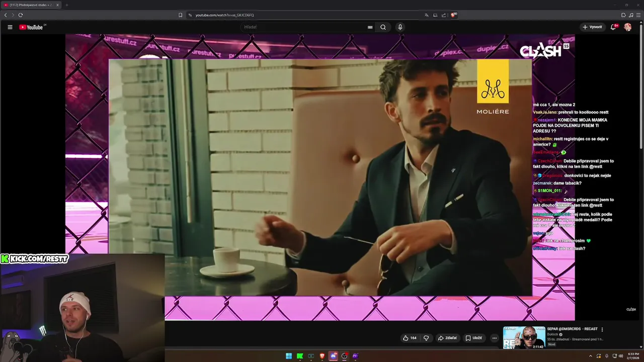Start voice search with the microphone icon
The width and height of the screenshot is (644, 362).
point(400,27)
